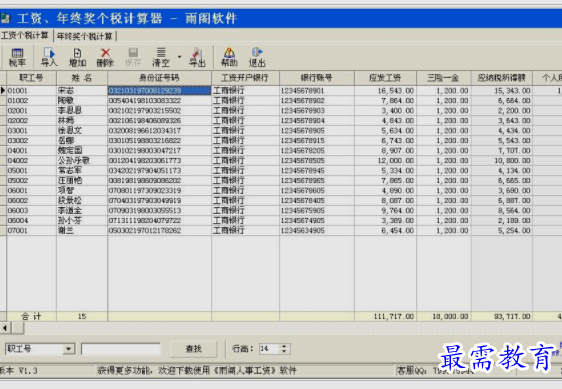Click the 三险一金 column header
The height and width of the screenshot is (389, 562).
[x=443, y=78]
